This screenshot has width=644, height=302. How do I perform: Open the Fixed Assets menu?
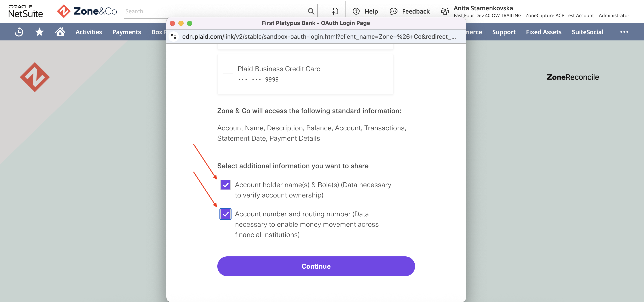543,32
